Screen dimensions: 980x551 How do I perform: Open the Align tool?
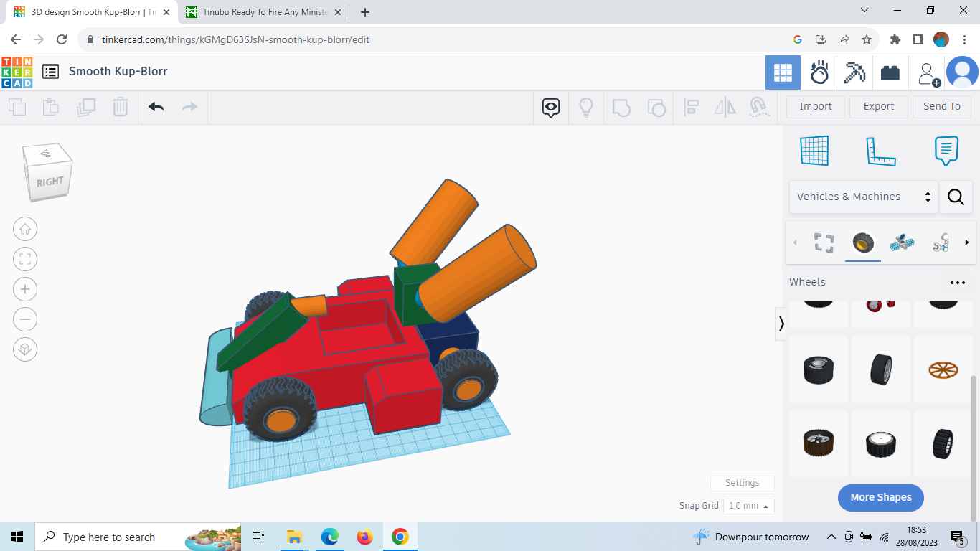tap(692, 106)
